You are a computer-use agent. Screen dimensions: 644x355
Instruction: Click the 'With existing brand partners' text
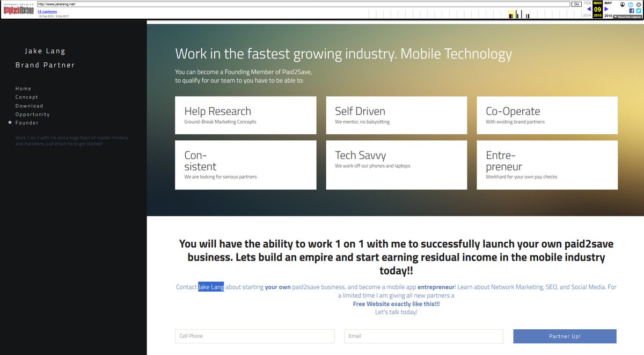pyautogui.click(x=515, y=122)
